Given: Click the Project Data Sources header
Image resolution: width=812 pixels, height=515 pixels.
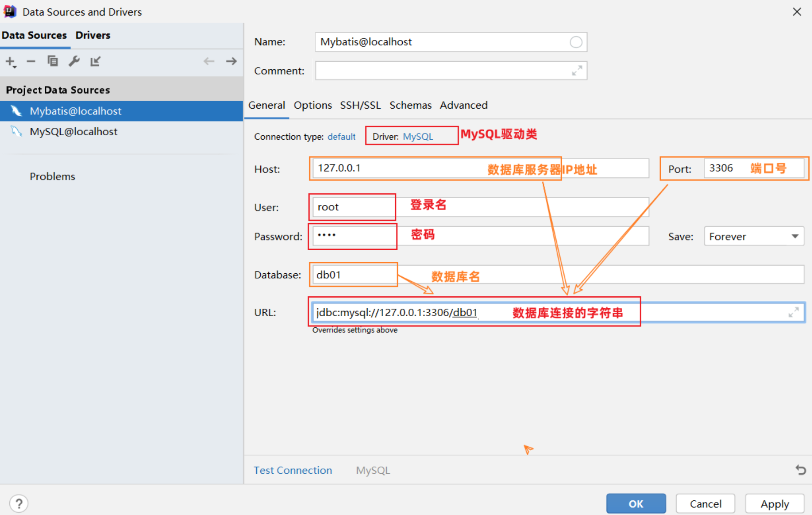Looking at the screenshot, I should (x=122, y=90).
